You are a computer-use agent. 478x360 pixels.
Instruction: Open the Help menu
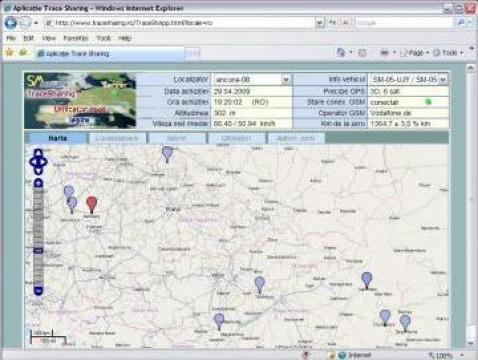pyautogui.click(x=125, y=38)
